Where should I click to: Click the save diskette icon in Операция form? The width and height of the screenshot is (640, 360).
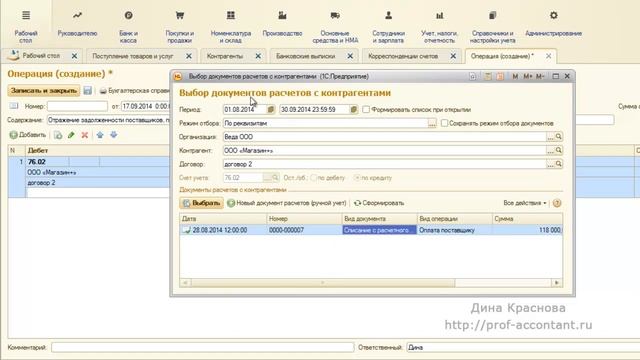coord(87,91)
